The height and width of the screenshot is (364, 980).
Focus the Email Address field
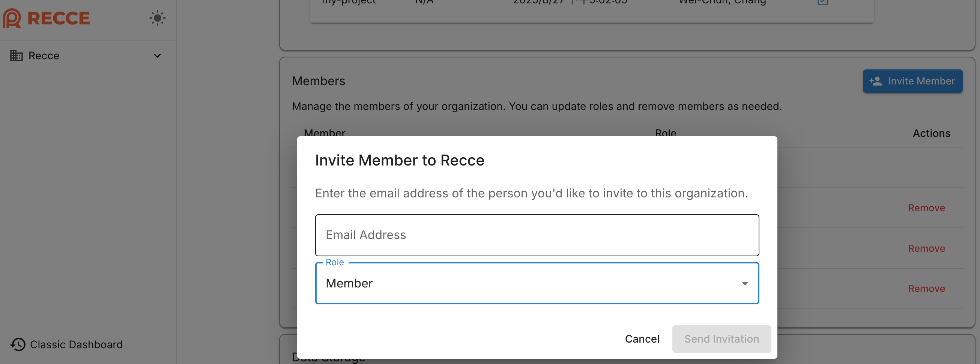click(x=537, y=235)
